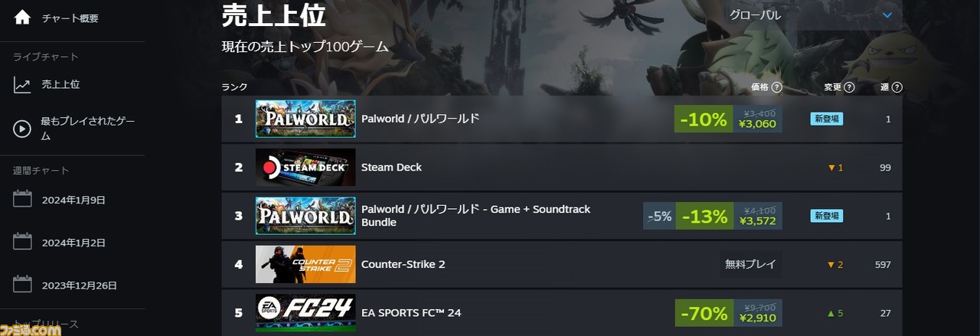980x336 pixels.
Task: Click the Counter-Strike 2 game title
Action: tap(403, 264)
